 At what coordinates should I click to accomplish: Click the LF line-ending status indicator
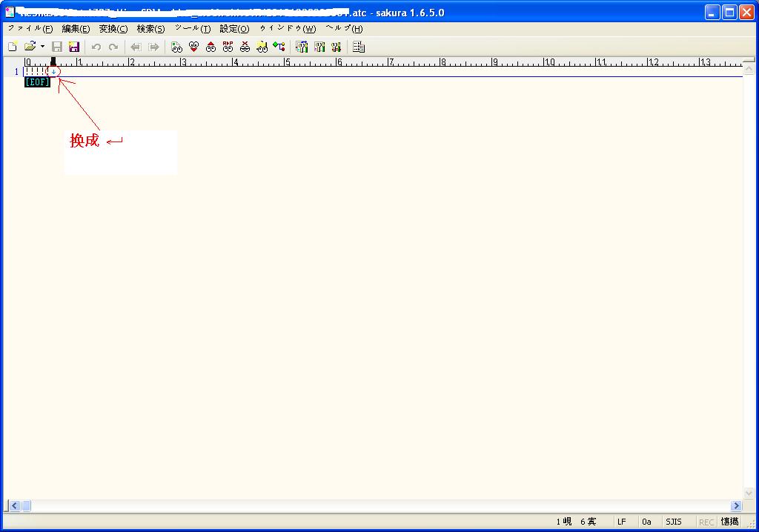(622, 522)
